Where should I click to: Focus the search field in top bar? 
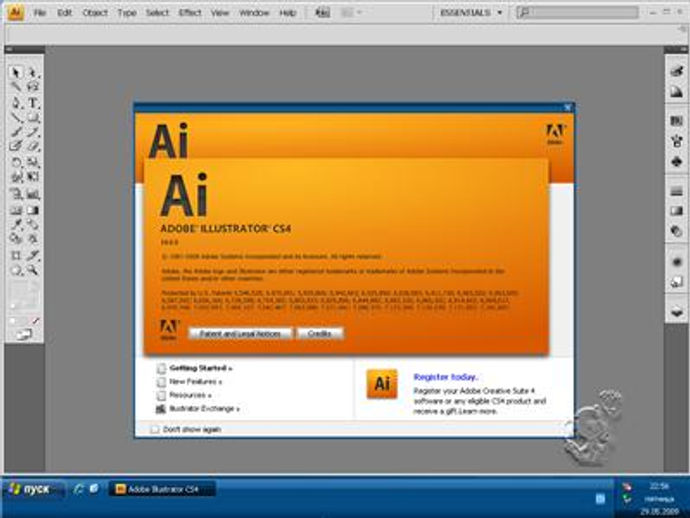coord(577,13)
